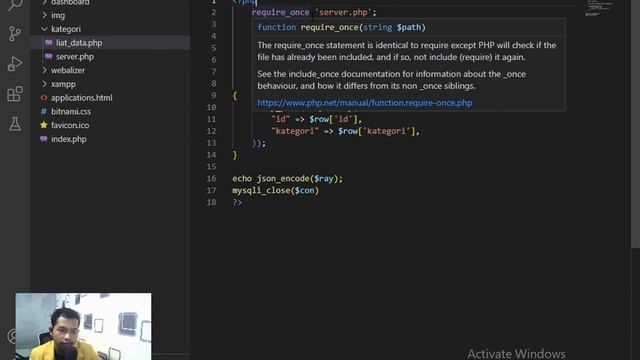Image resolution: width=640 pixels, height=360 pixels.
Task: Click the code minimap preview
Action: [599, 8]
